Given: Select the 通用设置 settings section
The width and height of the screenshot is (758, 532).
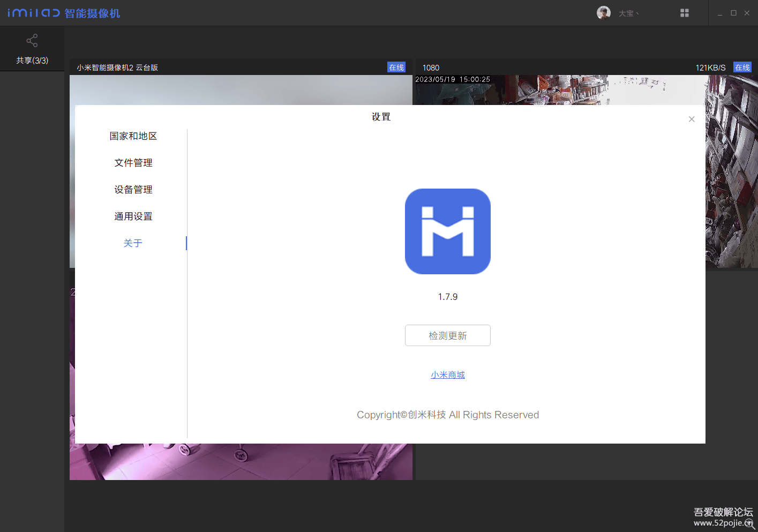Looking at the screenshot, I should point(133,216).
